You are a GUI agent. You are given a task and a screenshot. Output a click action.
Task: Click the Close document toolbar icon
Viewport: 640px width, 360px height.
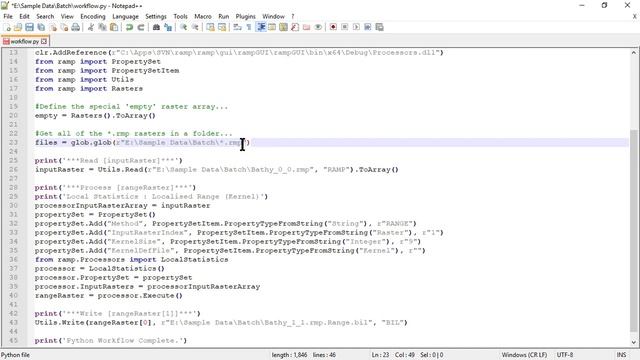pyautogui.click(x=53, y=27)
